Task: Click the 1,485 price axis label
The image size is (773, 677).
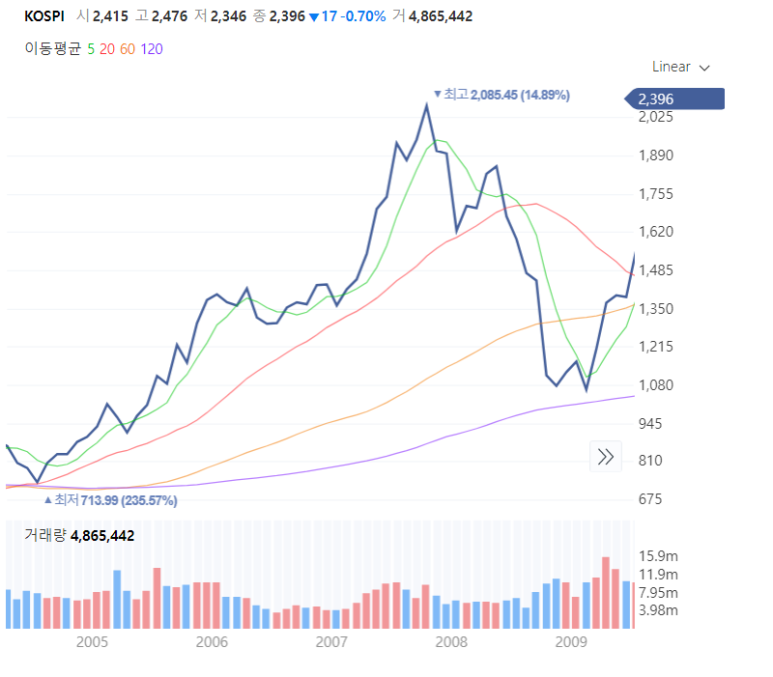Action: tap(656, 270)
